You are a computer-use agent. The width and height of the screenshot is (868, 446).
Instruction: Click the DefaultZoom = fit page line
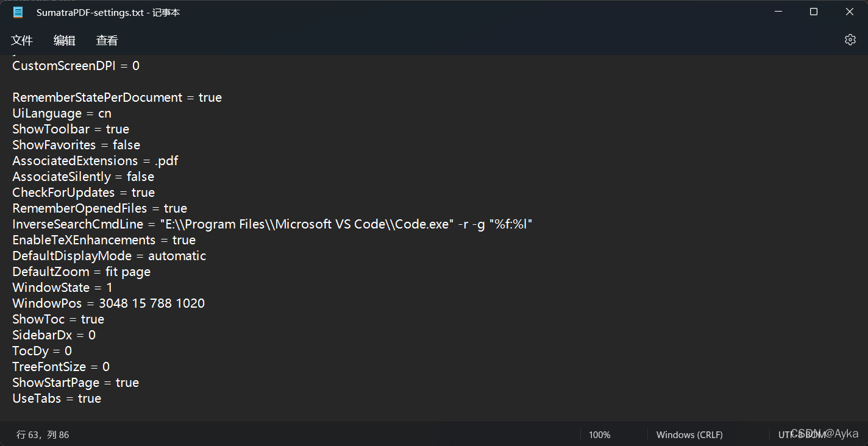coord(82,272)
